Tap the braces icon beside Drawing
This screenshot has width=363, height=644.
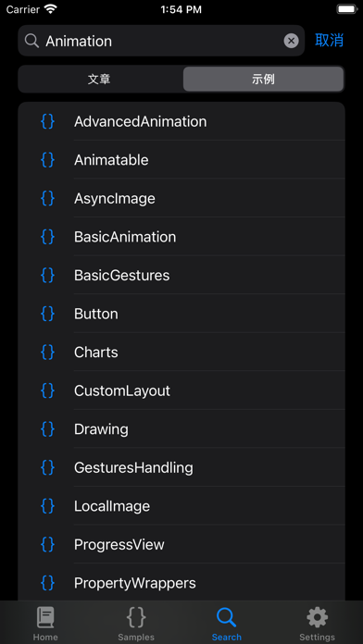pos(47,428)
